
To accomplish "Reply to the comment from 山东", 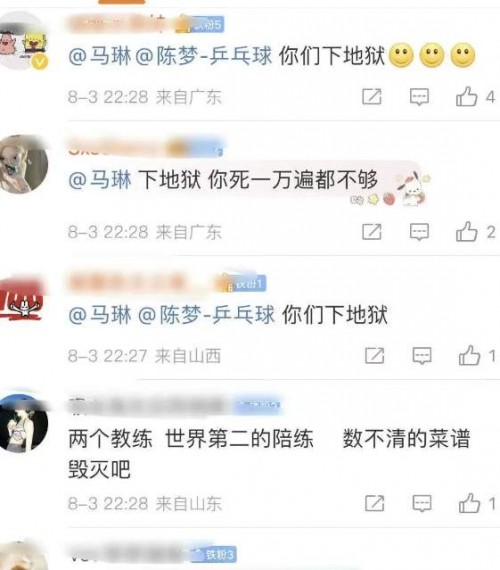I will pyautogui.click(x=422, y=503).
